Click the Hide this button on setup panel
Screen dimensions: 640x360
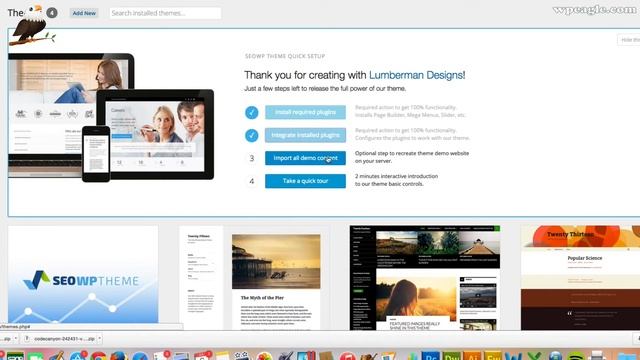(x=629, y=40)
